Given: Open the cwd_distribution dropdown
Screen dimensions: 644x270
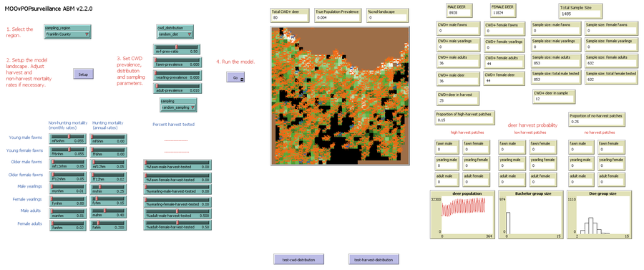Looking at the screenshot, I should click(175, 32).
